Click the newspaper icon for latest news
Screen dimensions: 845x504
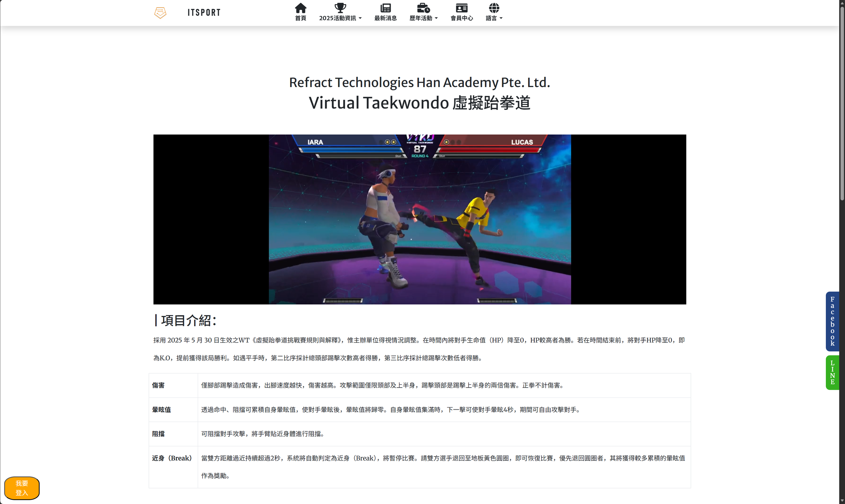pos(385,8)
